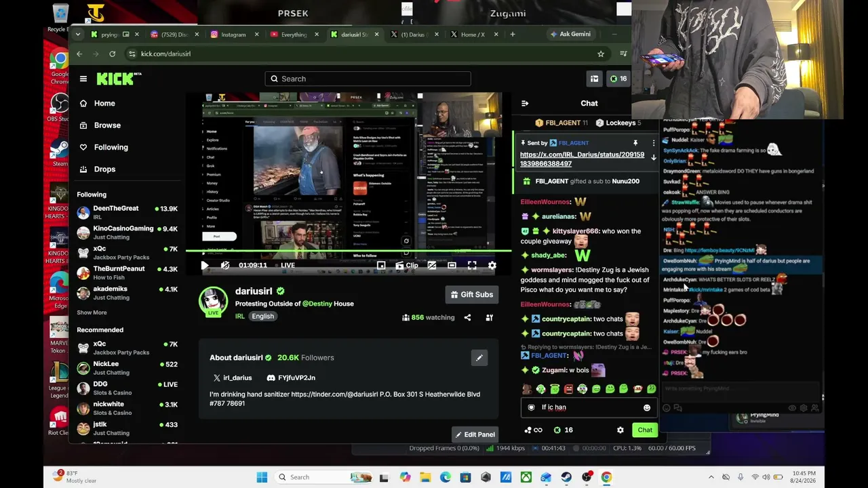Switch to the Home / X browser tab
Screen dimensions: 868x488
(x=473, y=35)
